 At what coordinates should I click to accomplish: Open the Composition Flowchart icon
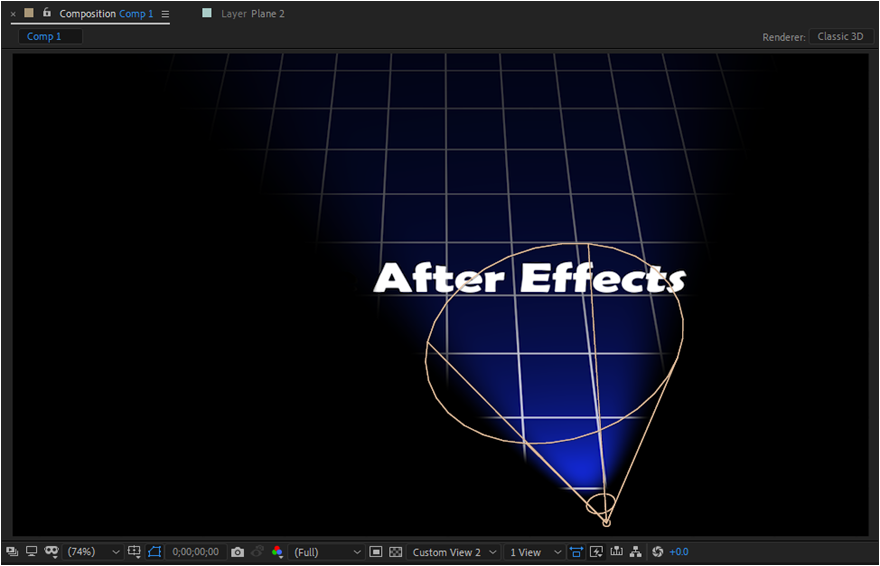[636, 552]
